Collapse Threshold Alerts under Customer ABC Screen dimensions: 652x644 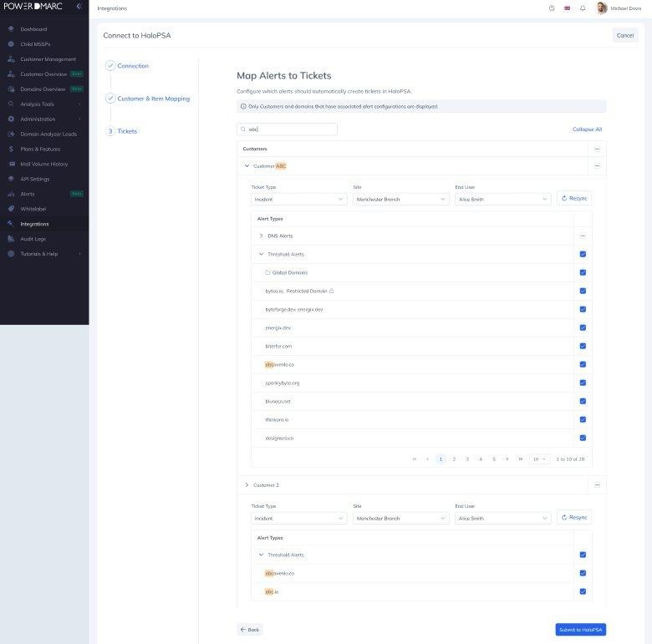pyautogui.click(x=261, y=254)
